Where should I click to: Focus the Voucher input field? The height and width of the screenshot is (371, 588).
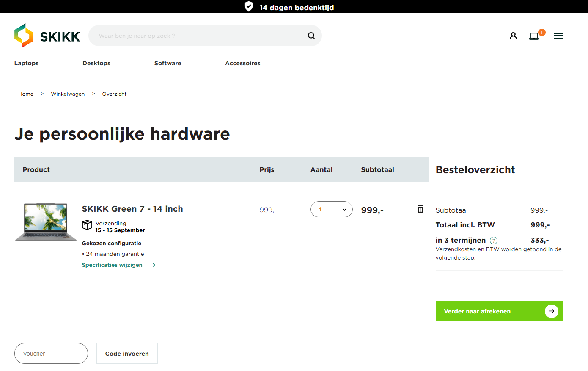coord(51,354)
